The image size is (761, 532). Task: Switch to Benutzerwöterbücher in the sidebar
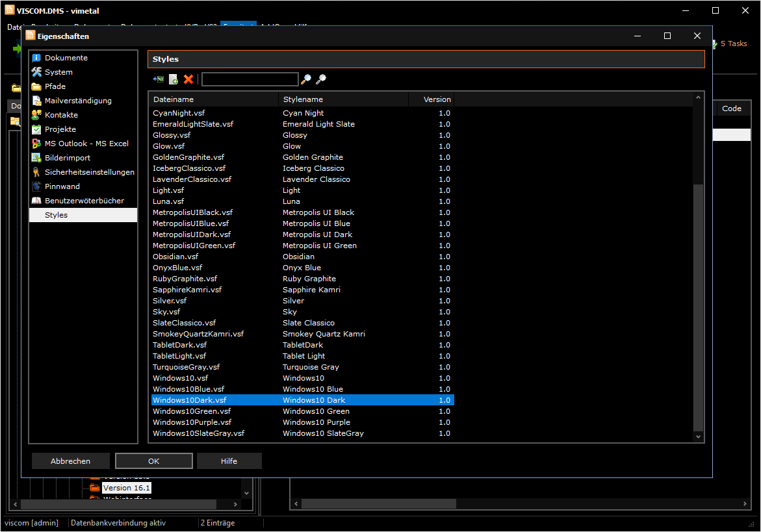(83, 201)
